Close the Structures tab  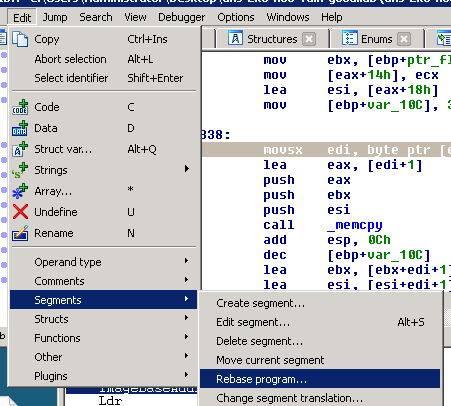click(309, 39)
